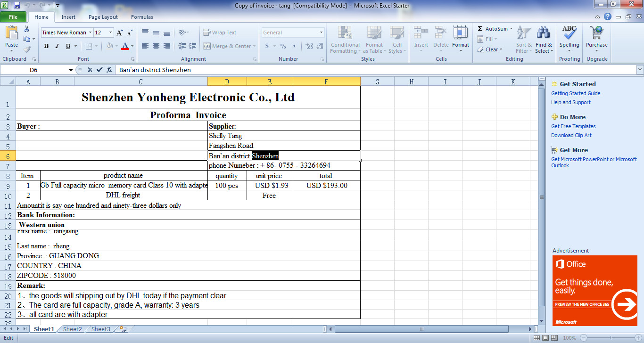Switch to Sheet2 worksheet tab
Viewport: 644px width, 343px height.
coord(73,329)
